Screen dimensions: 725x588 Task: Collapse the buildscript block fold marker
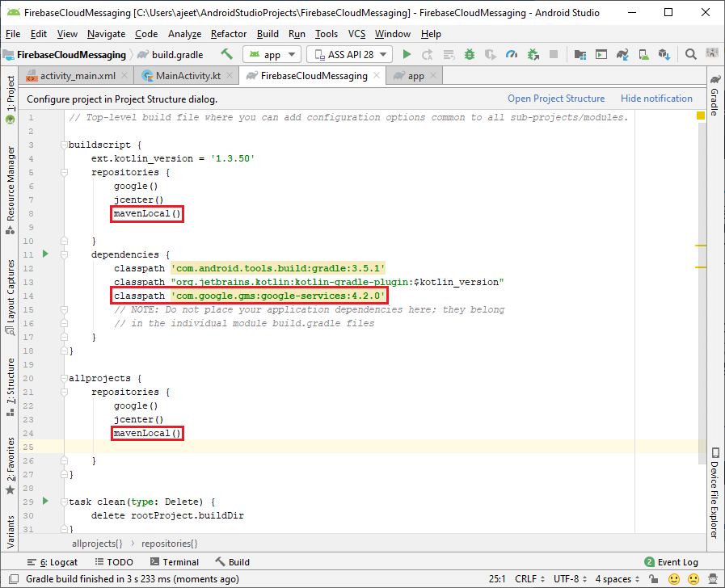(x=65, y=145)
